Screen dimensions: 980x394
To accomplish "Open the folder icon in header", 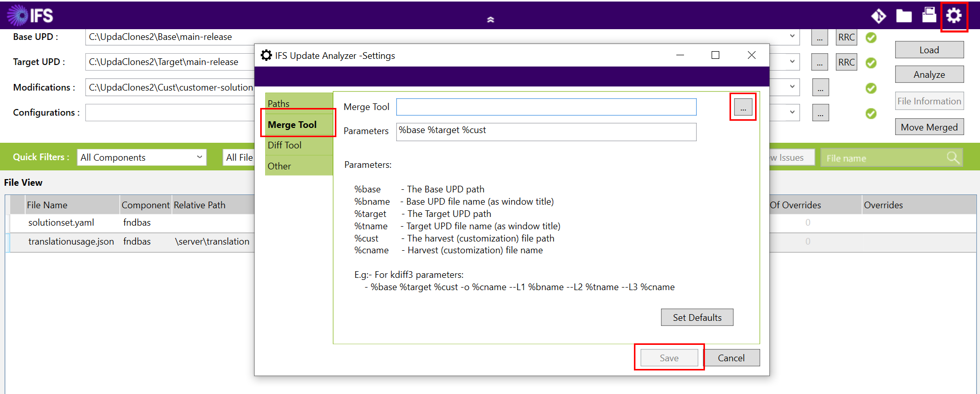I will click(904, 16).
